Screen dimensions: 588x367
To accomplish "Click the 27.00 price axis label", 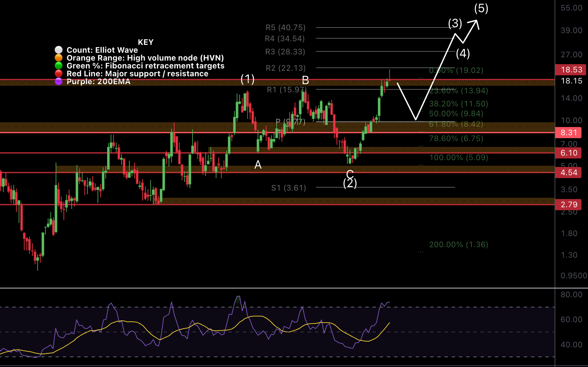I will (572, 55).
